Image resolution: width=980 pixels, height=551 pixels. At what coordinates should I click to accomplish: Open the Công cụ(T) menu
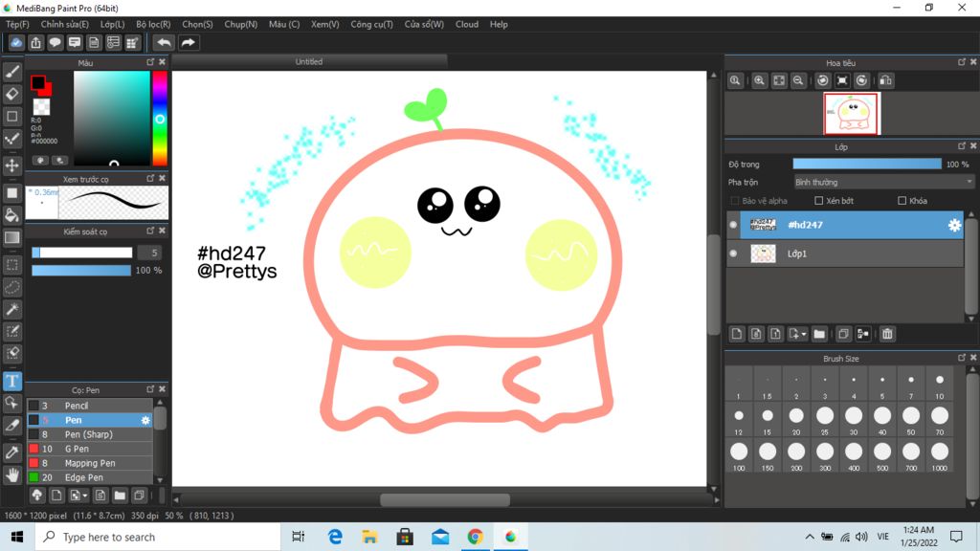pos(372,24)
